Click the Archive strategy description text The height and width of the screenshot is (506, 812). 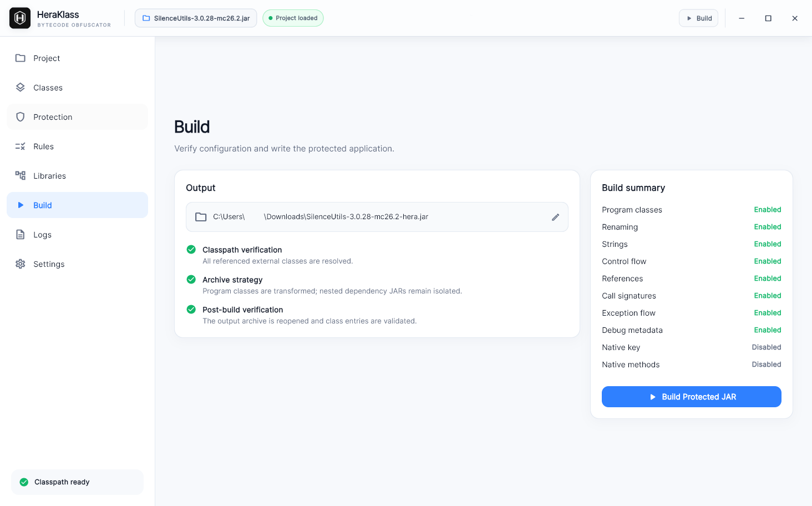332,291
